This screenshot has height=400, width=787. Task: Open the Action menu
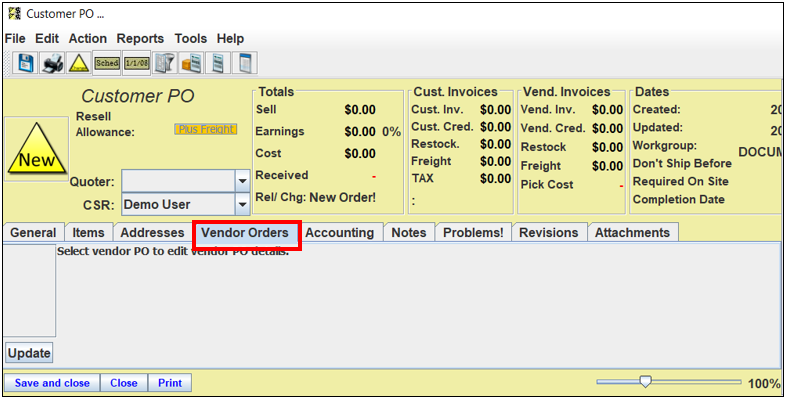[88, 39]
